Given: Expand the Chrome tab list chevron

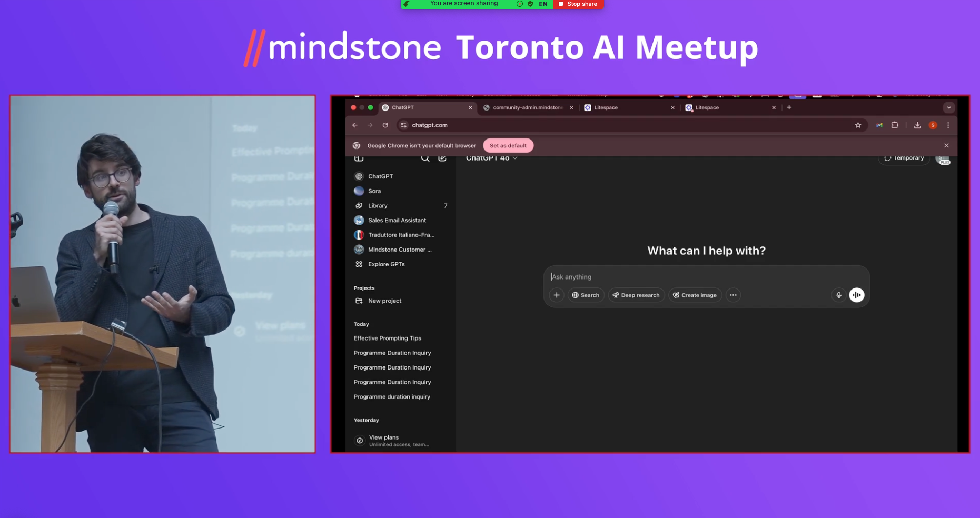Looking at the screenshot, I should click(948, 107).
